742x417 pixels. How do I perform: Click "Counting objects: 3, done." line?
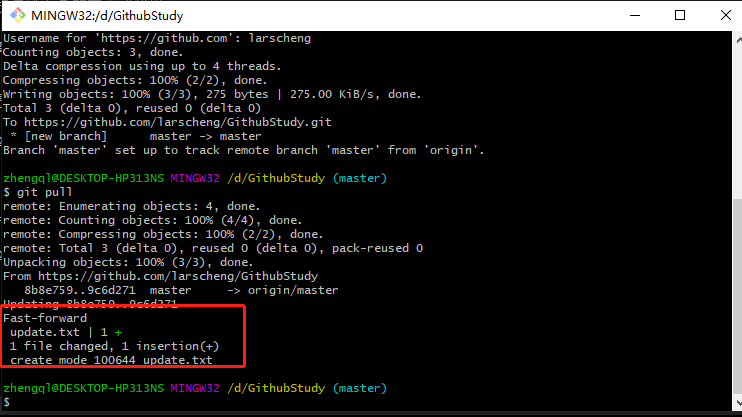93,52
